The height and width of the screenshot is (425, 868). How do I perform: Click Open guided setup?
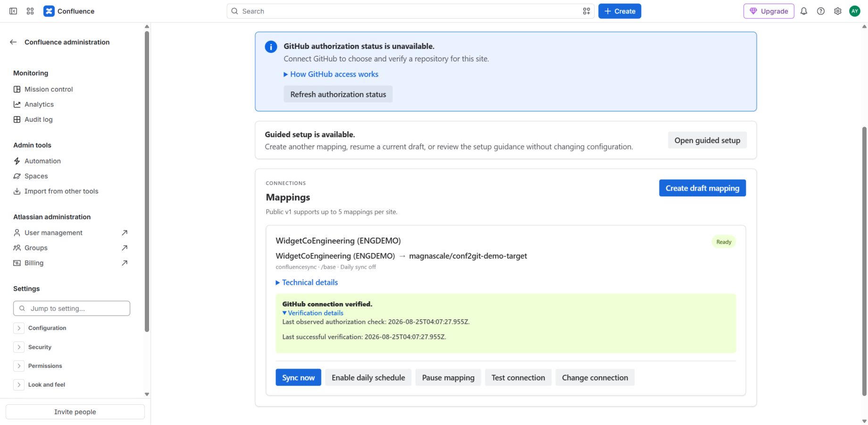707,140
